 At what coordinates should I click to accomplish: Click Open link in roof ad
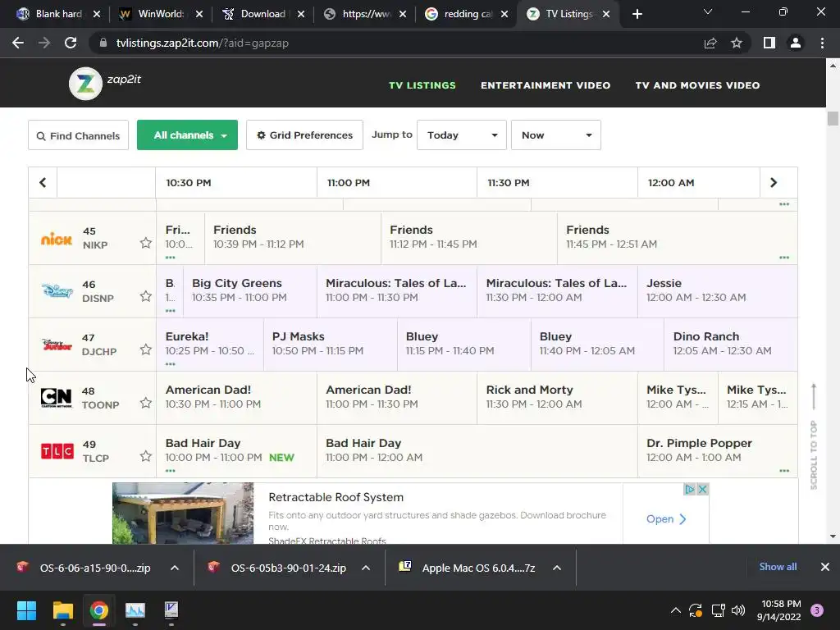pos(666,519)
